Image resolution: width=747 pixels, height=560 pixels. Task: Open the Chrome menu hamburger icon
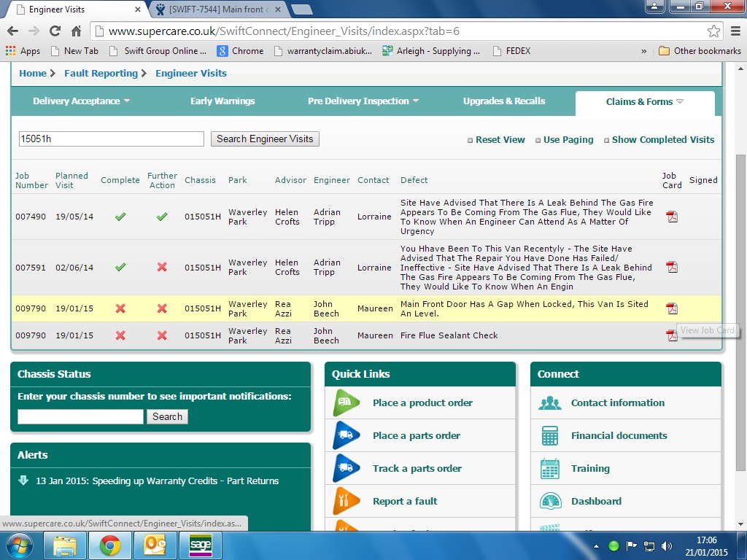click(735, 31)
